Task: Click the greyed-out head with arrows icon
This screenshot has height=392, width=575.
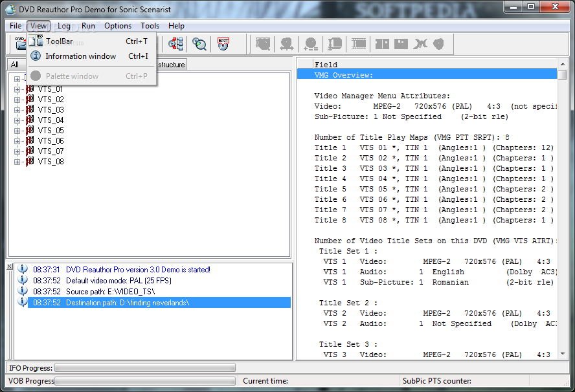Action: coord(287,44)
